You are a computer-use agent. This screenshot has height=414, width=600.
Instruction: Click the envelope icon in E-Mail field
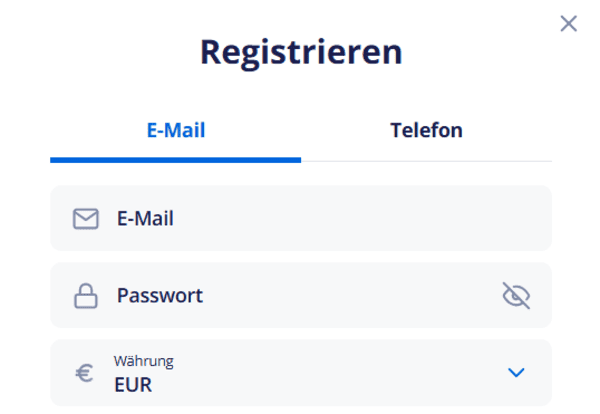pos(87,218)
